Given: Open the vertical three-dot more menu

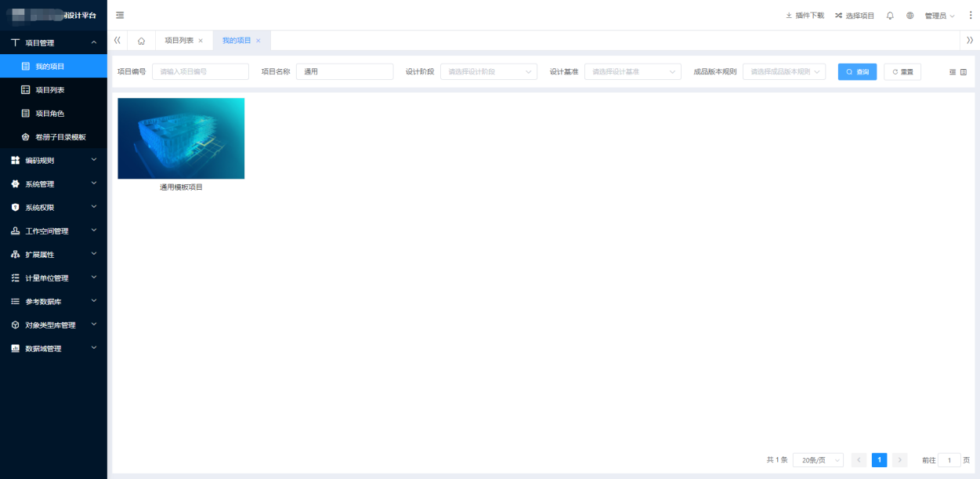Looking at the screenshot, I should [971, 15].
